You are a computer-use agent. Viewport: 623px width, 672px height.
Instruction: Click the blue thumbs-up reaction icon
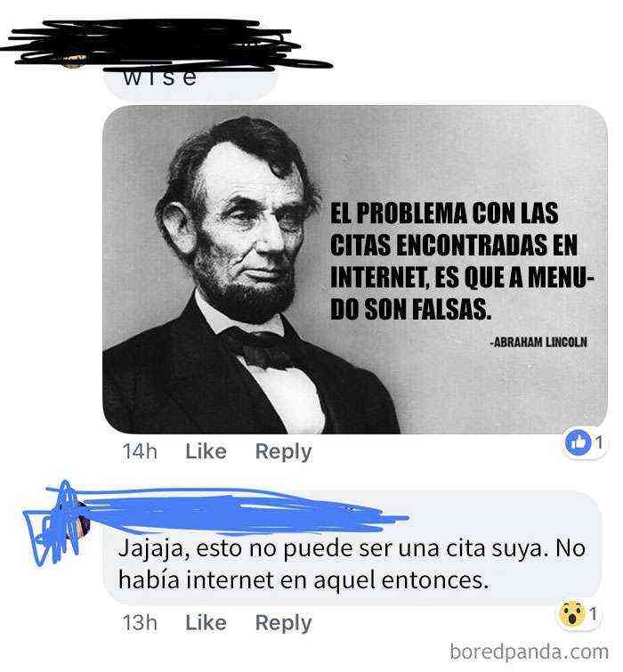578,442
